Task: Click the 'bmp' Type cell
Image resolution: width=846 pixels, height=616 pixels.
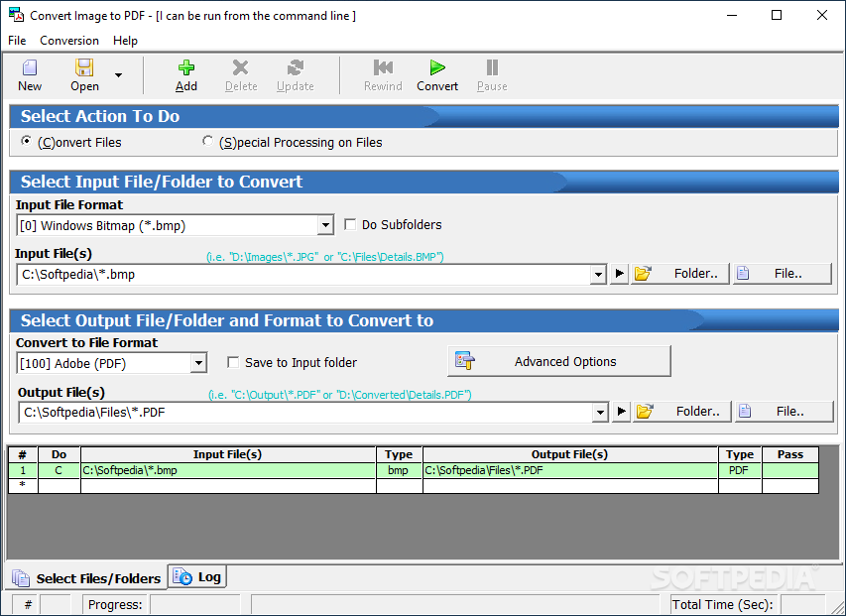Action: coord(400,470)
